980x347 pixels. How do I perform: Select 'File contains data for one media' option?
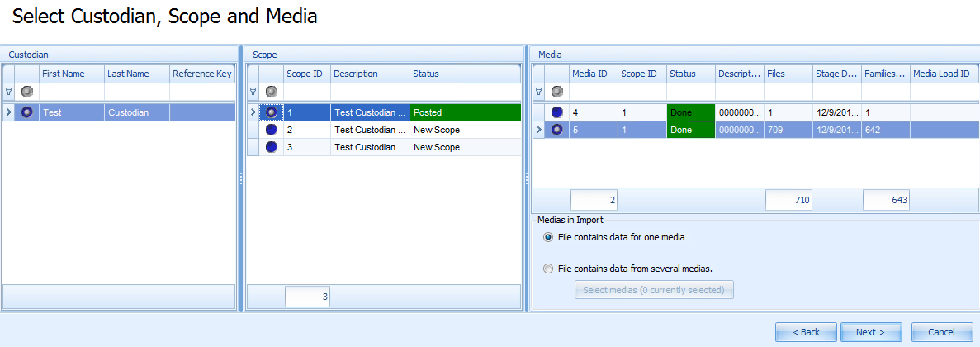548,238
